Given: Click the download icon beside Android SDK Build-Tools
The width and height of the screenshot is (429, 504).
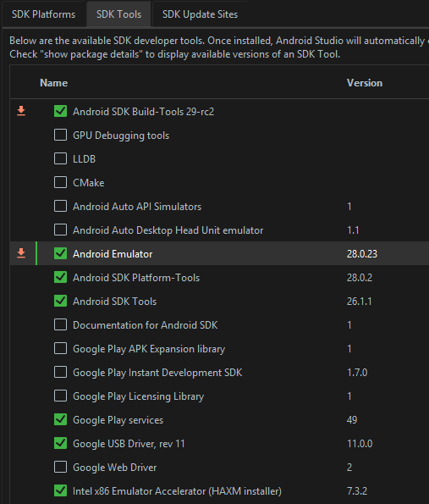Looking at the screenshot, I should pos(21,111).
